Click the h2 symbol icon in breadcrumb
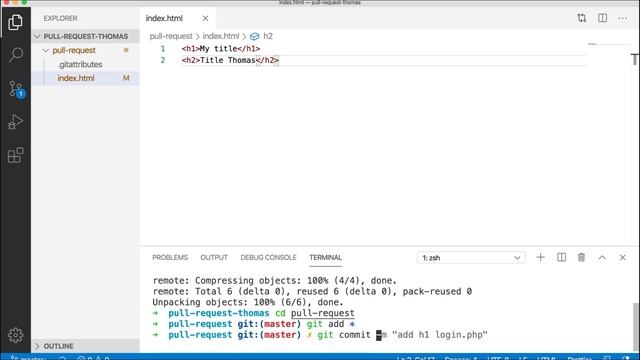Viewport: 640px width, 360px height. (x=255, y=36)
